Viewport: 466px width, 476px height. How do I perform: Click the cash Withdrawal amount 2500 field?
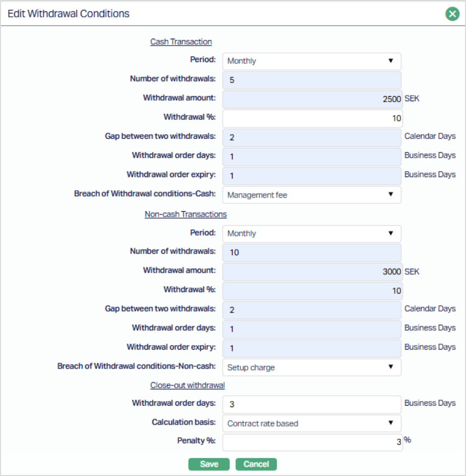(x=311, y=99)
